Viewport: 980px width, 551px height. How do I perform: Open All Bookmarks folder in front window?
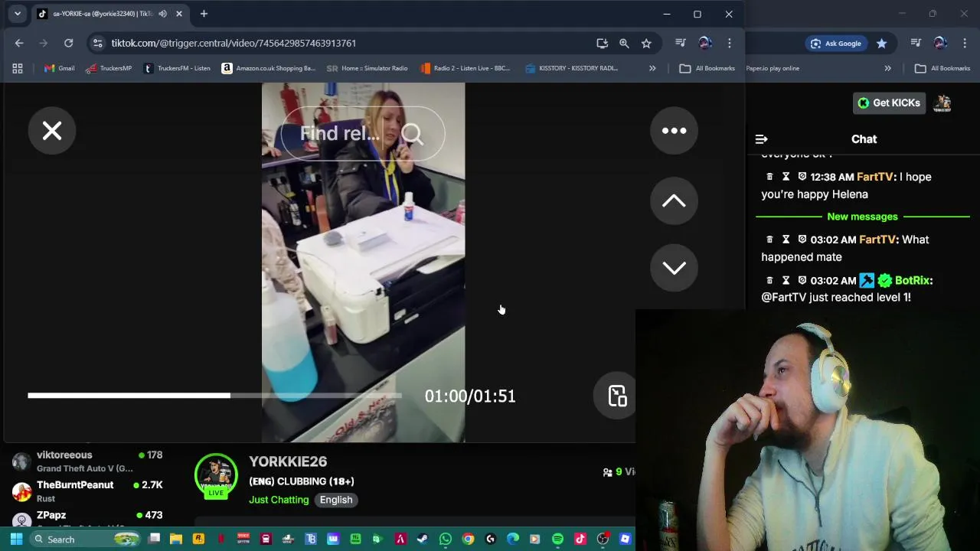(707, 68)
